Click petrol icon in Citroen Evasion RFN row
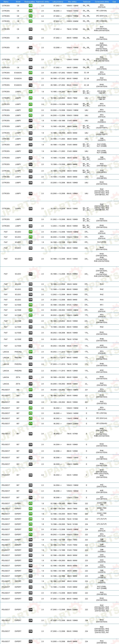 30,73
